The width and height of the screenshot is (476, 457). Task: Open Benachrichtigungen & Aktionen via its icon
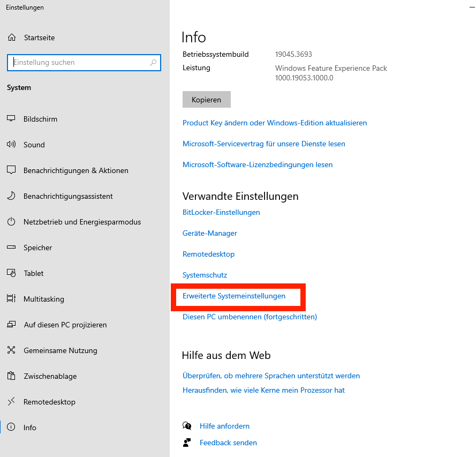click(11, 170)
